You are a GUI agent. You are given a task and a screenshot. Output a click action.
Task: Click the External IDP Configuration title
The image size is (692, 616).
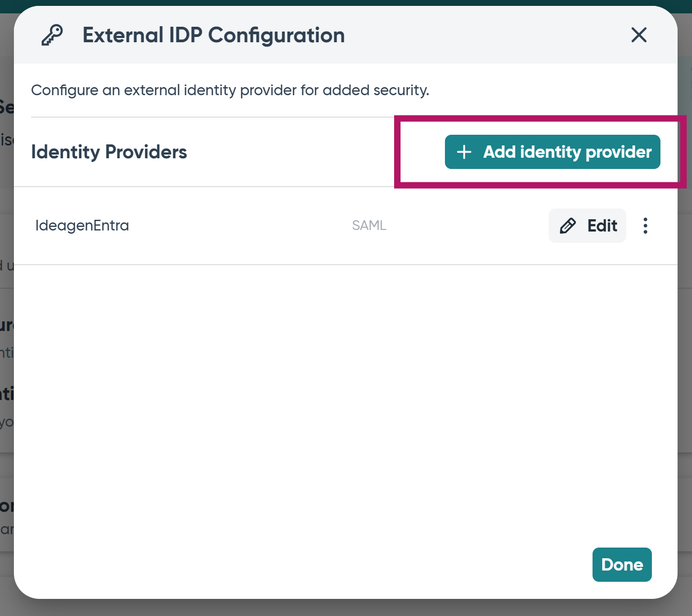click(x=213, y=35)
